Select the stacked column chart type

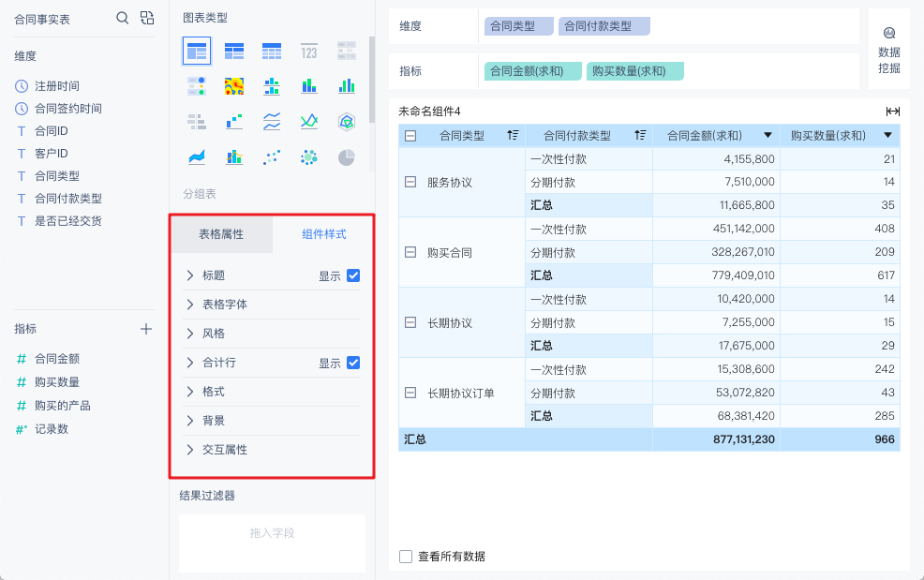click(309, 86)
